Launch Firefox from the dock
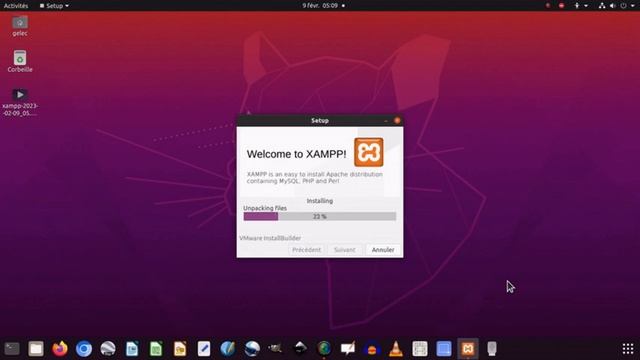The image size is (640, 360). tap(60, 349)
